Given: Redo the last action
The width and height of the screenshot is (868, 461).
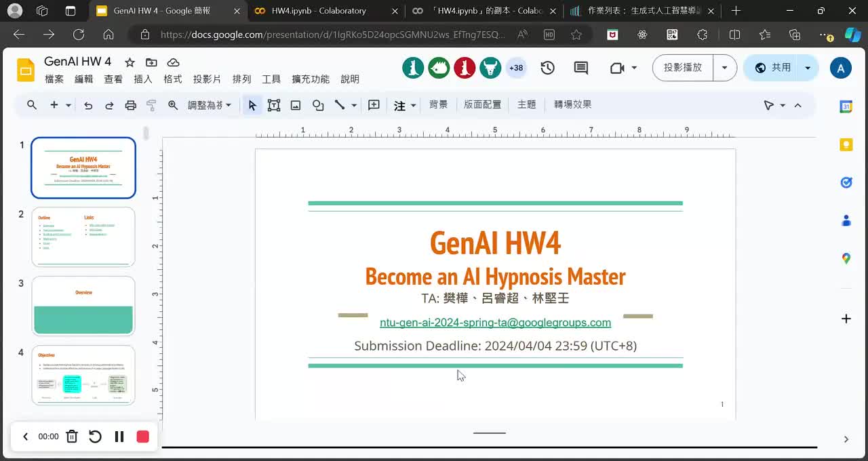Looking at the screenshot, I should click(109, 105).
